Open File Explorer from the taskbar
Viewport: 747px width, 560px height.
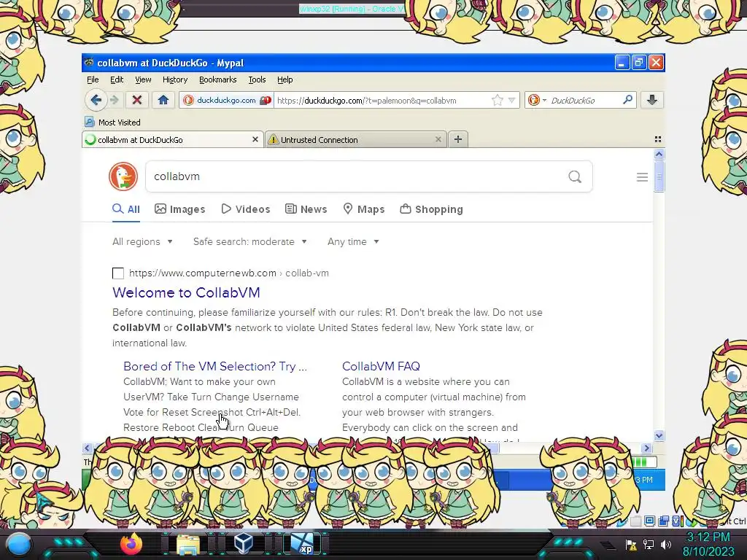tap(188, 545)
